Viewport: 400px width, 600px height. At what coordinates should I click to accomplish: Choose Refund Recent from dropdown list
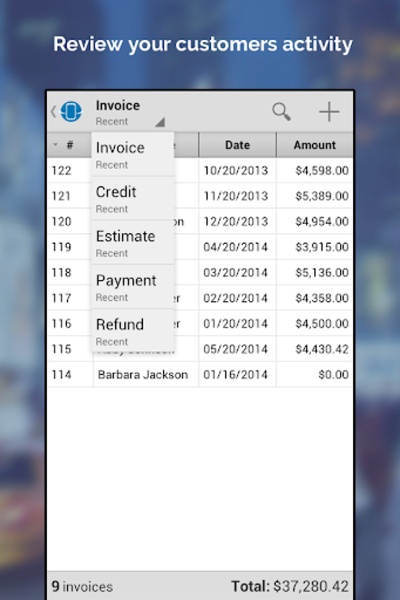click(x=133, y=331)
